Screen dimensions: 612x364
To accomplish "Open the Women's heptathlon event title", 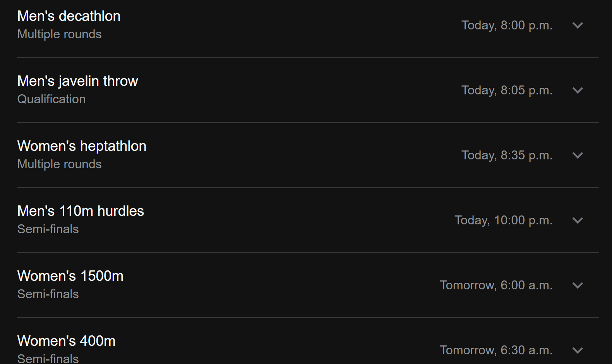I will [82, 146].
